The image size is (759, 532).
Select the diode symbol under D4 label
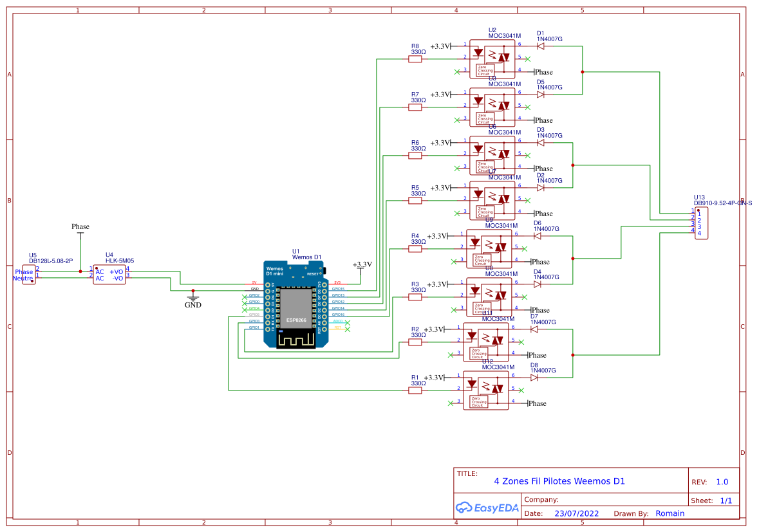538,284
